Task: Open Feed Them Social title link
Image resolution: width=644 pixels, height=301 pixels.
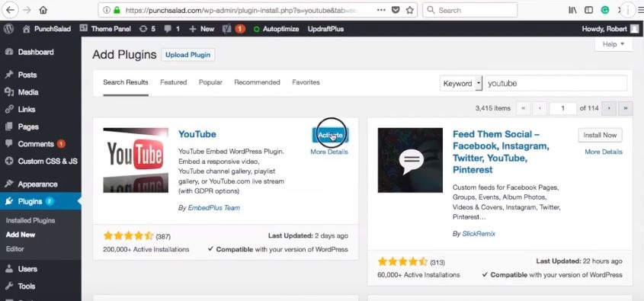Action: pos(501,152)
